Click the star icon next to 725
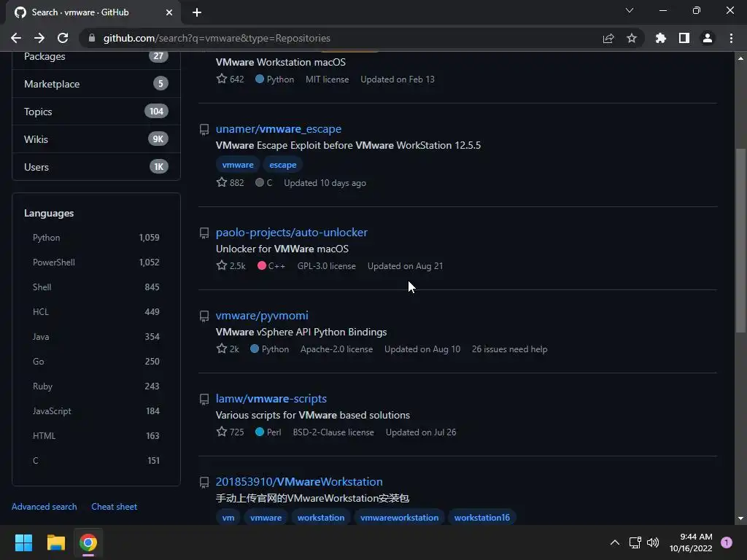 [x=222, y=432]
